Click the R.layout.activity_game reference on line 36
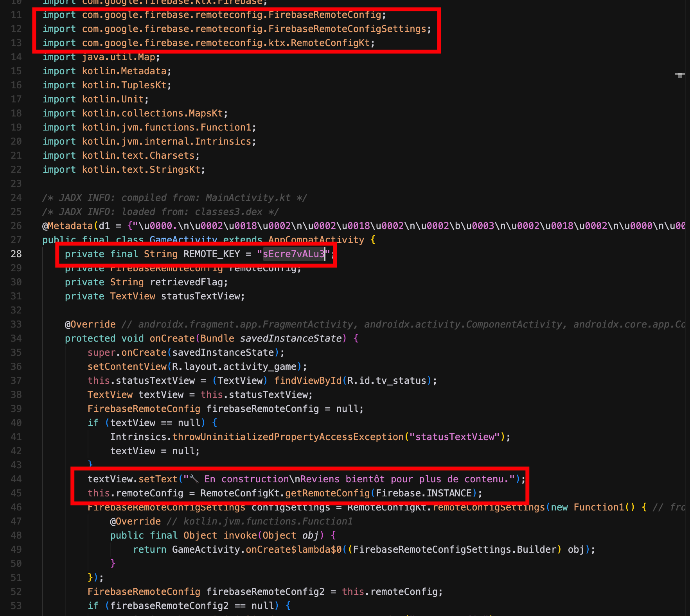 pyautogui.click(x=235, y=366)
